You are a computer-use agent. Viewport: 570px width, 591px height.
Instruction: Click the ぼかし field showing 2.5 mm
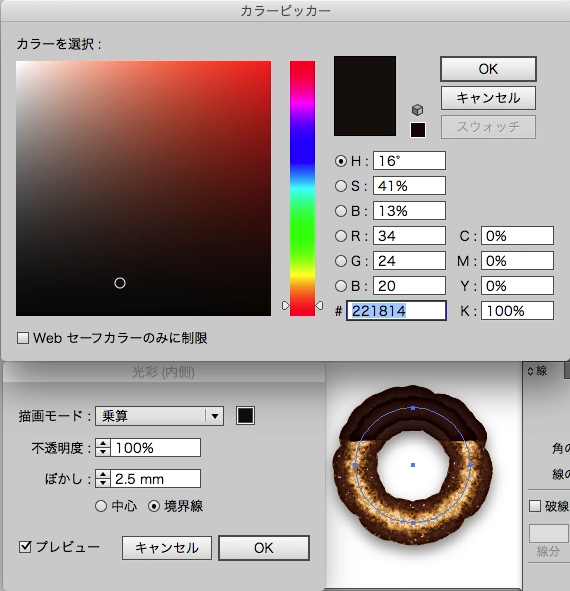click(x=155, y=479)
